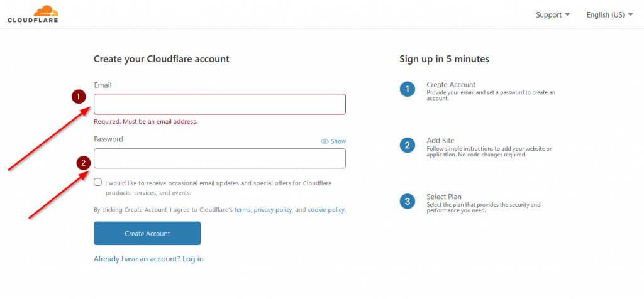The height and width of the screenshot is (299, 644).
Task: Open the Support dropdown
Action: 553,15
